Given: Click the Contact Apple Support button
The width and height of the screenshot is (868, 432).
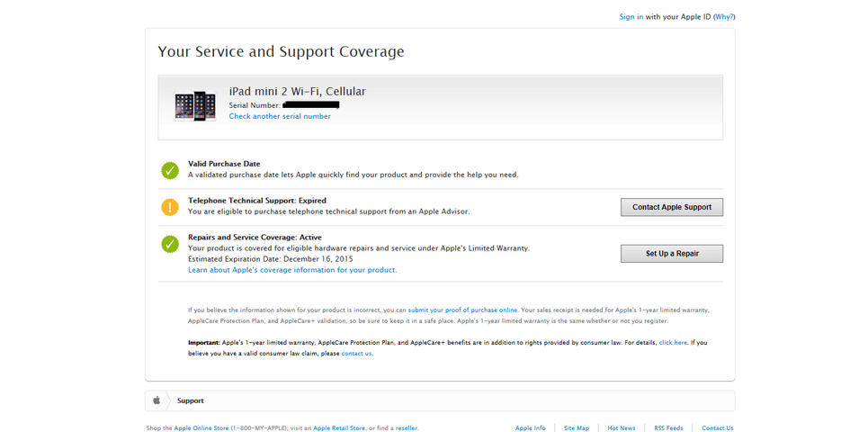Looking at the screenshot, I should point(672,207).
